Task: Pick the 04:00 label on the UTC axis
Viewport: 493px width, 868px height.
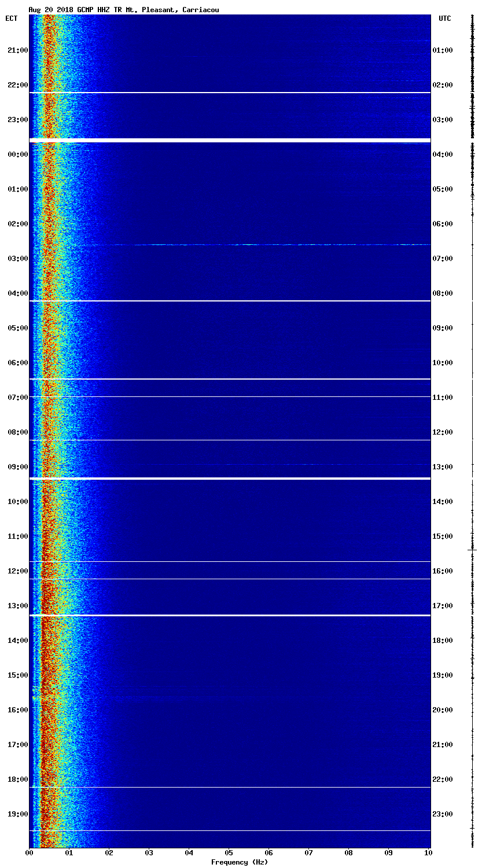Action: (x=443, y=155)
